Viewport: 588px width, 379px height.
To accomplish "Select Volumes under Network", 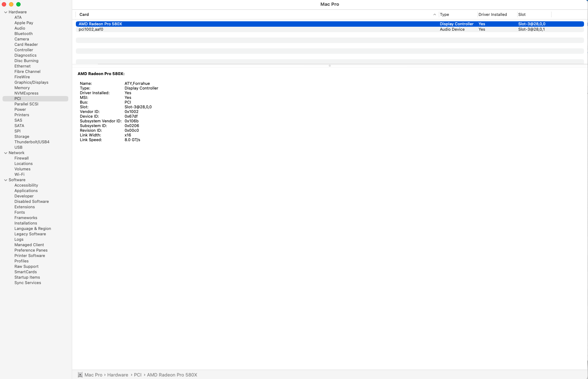I will coord(22,169).
